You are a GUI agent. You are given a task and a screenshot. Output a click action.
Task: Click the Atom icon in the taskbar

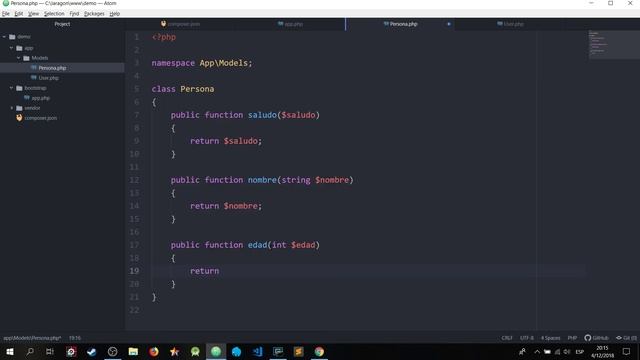click(216, 351)
